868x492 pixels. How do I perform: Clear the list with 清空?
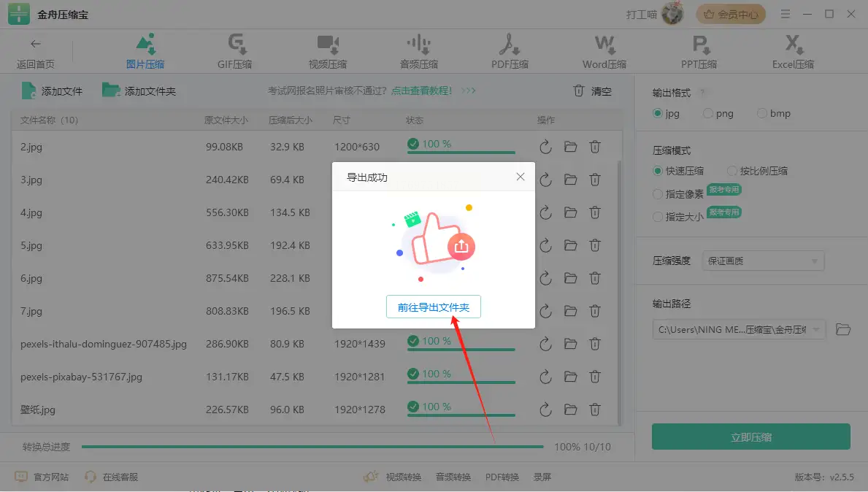pos(592,91)
